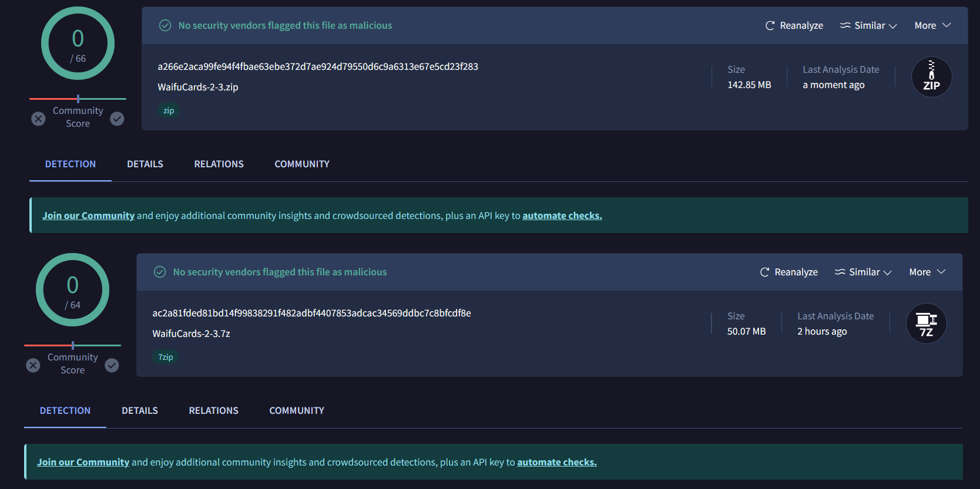
Task: Click the clean checkmark icon for 7z report
Action: [160, 272]
